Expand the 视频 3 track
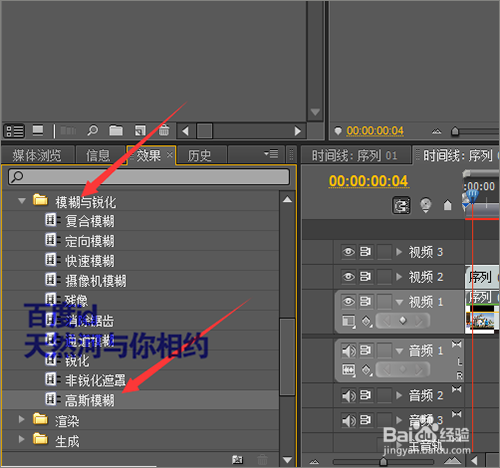 [x=399, y=252]
